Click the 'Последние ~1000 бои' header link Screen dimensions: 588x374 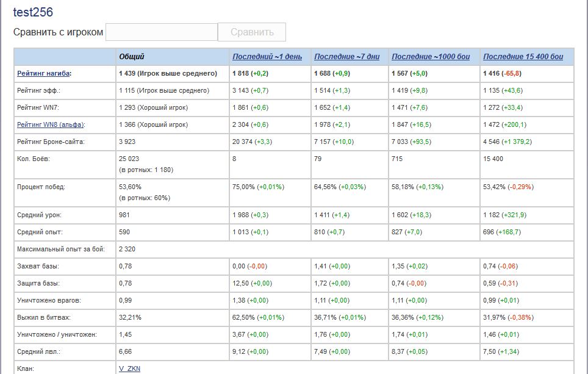431,57
